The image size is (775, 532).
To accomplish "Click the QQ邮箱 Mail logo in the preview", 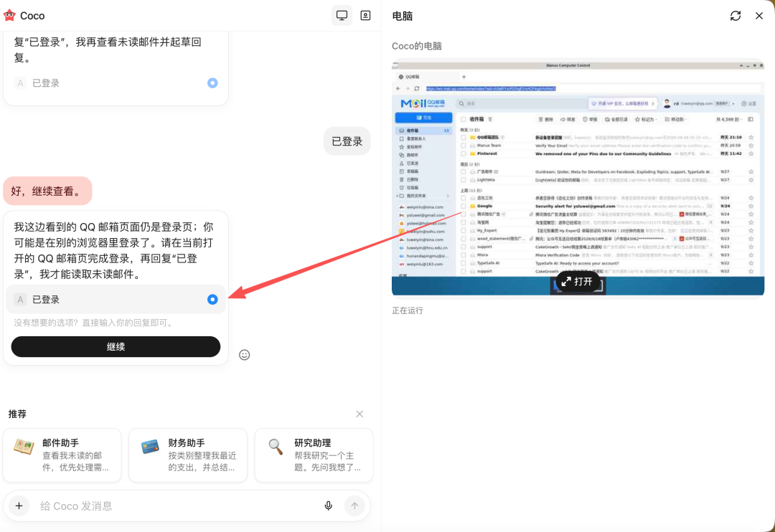I will [x=423, y=103].
